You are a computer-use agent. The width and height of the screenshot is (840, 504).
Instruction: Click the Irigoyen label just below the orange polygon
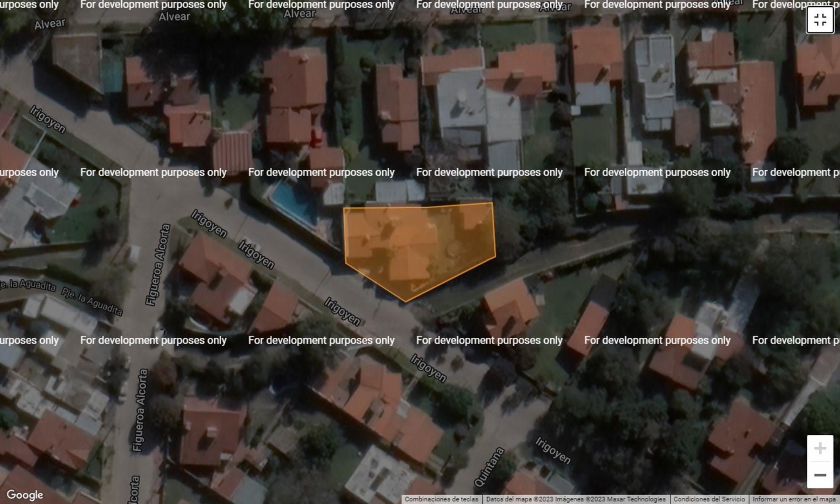(x=342, y=312)
